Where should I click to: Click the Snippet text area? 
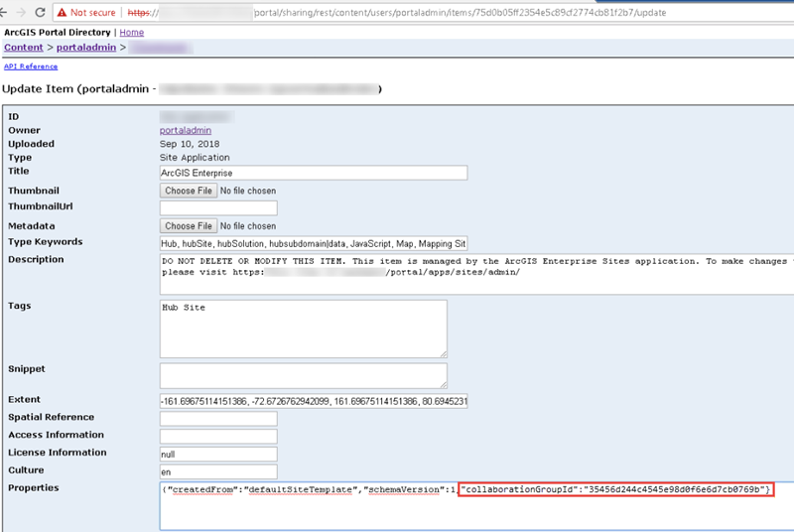coord(304,375)
